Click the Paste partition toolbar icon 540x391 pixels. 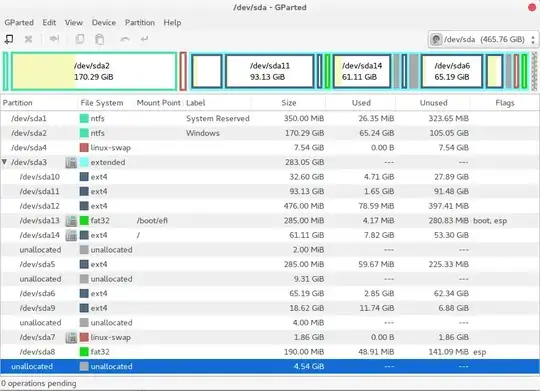[100, 39]
